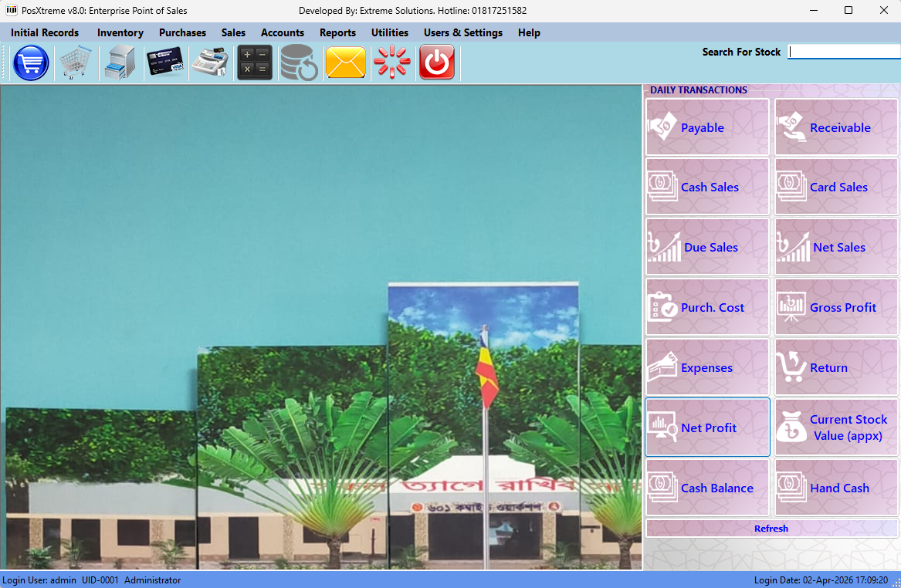Click the yellow envelope message icon
901x588 pixels.
coord(345,63)
